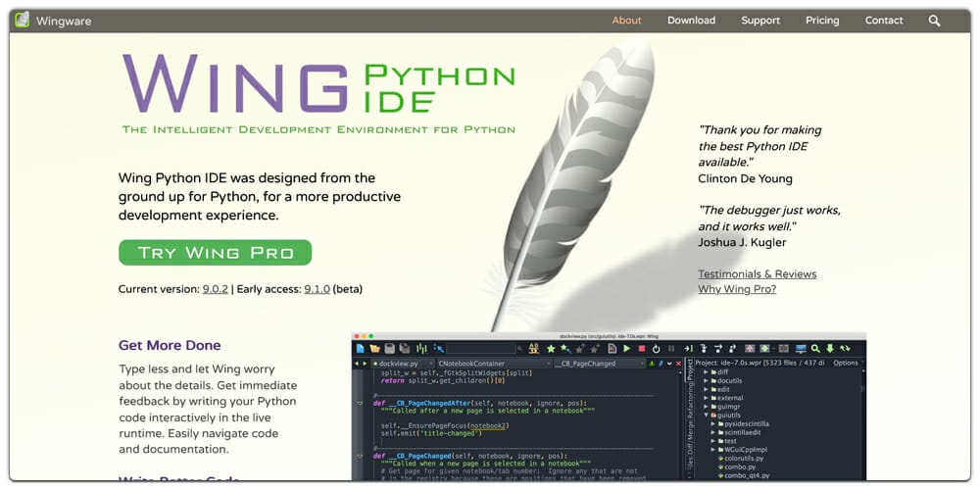Open the project Options dropdown
The width and height of the screenshot is (980, 490).
pos(848,364)
